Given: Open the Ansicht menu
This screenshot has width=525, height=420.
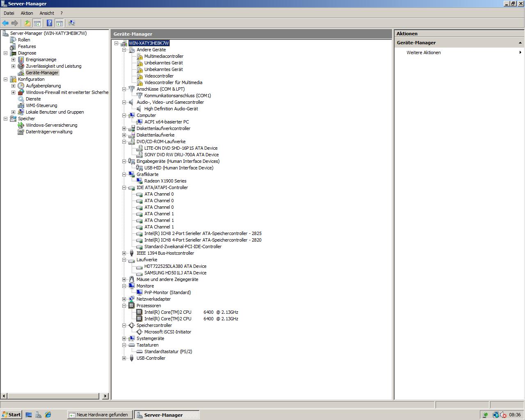Looking at the screenshot, I should [x=47, y=13].
